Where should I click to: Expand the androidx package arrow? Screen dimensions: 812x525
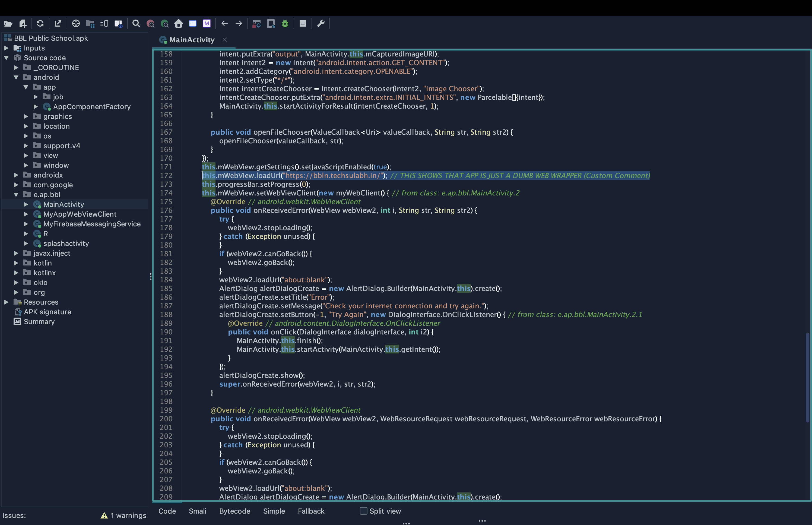pos(16,175)
